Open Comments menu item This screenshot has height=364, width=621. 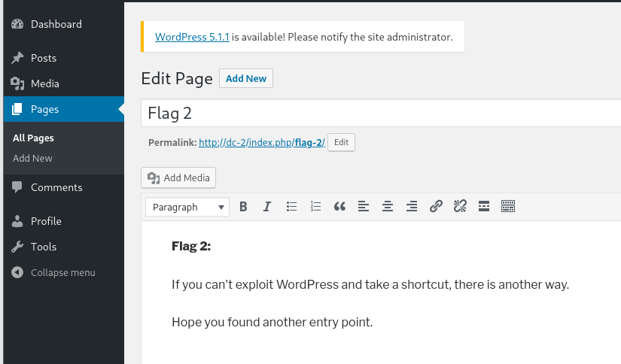(x=64, y=187)
